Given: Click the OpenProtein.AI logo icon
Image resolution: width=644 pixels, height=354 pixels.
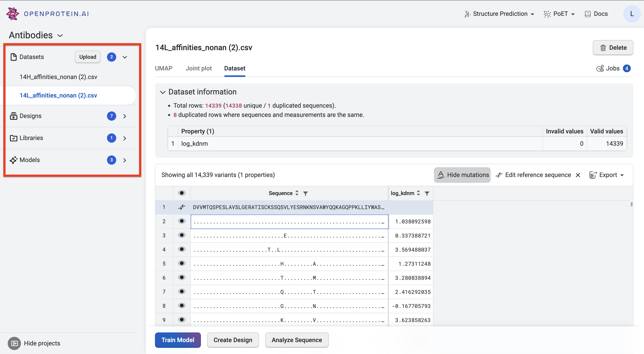Looking at the screenshot, I should (13, 13).
